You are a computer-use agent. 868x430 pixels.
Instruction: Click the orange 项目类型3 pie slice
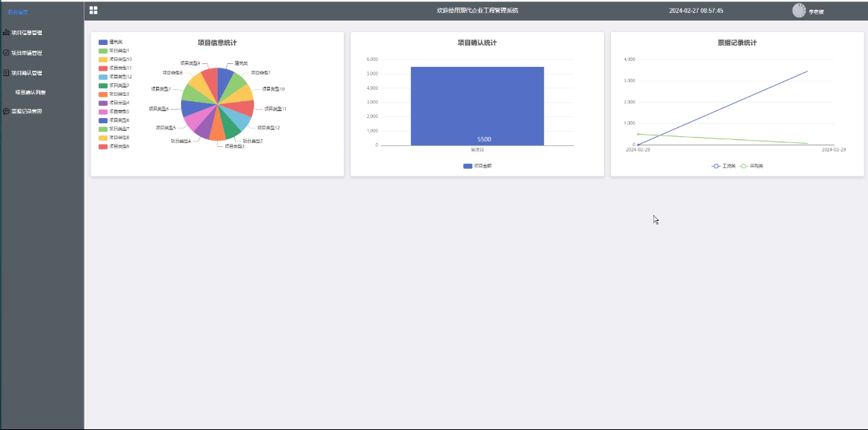pyautogui.click(x=217, y=130)
